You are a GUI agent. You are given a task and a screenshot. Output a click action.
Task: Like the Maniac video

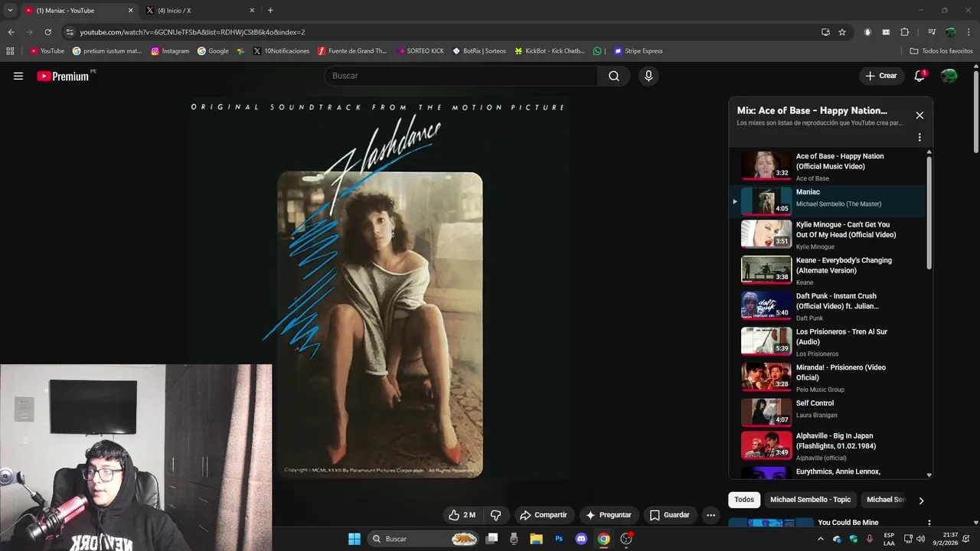[x=462, y=515]
